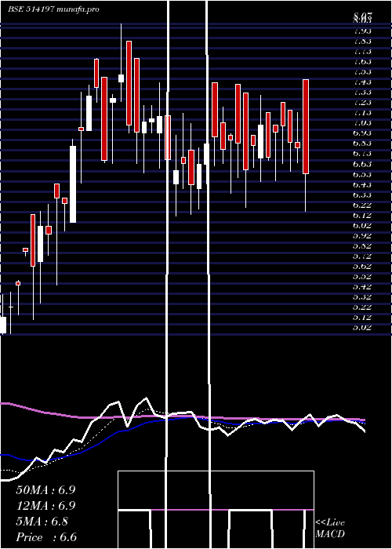Click the 7.73 price axis label

(362, 52)
